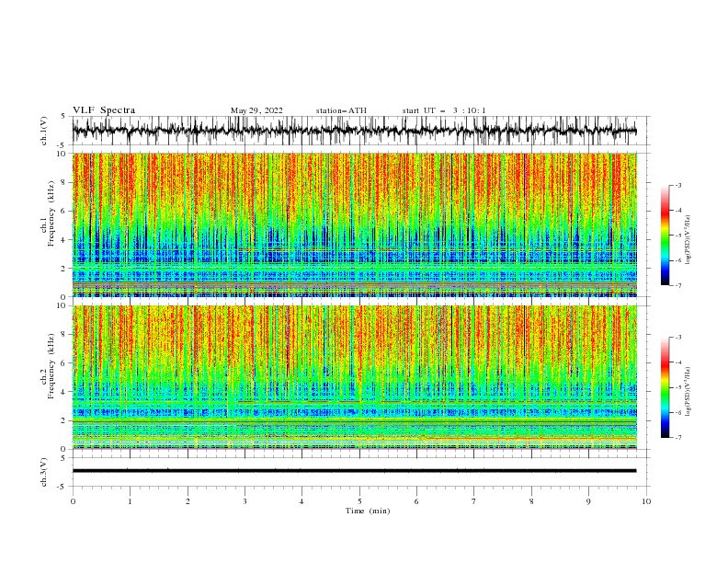Select the "ch.2 Frequency (kHz)" axis label
The height and width of the screenshot is (563, 728).
(x=49, y=365)
